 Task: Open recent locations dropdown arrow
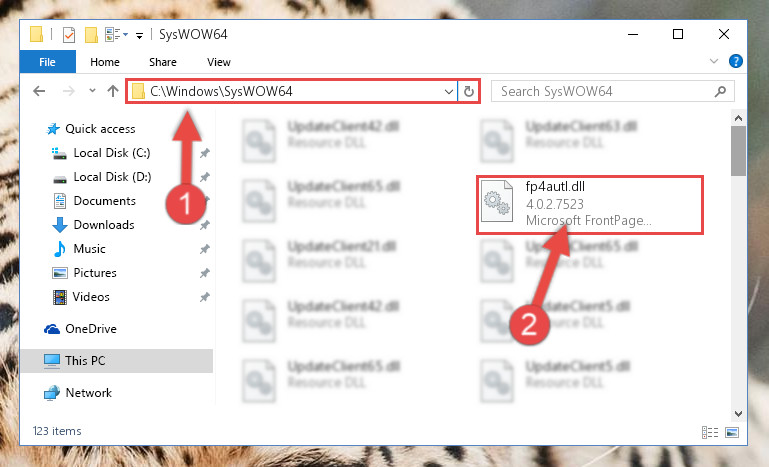(92, 91)
